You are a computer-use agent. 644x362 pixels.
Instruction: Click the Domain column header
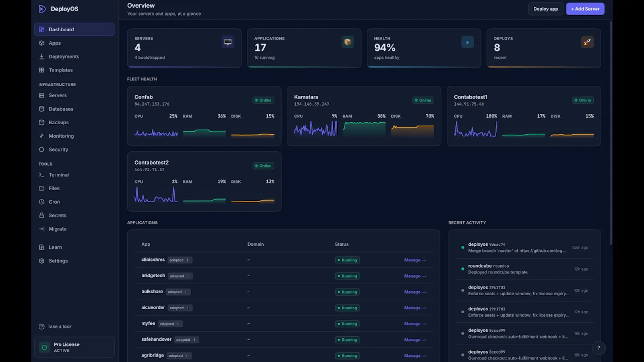(x=256, y=244)
